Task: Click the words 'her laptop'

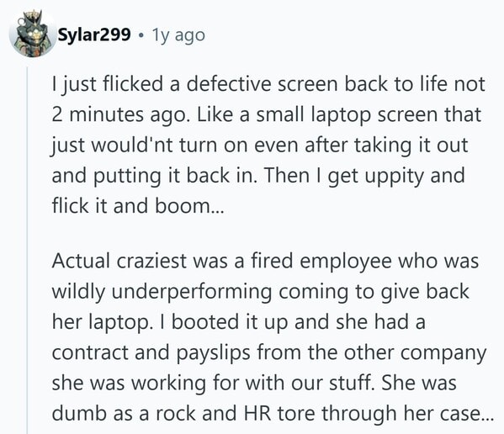Action: point(101,322)
